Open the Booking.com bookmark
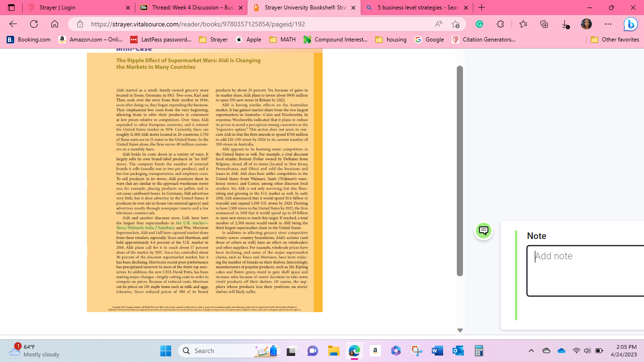Viewport: 644px width, 362px height. point(29,40)
